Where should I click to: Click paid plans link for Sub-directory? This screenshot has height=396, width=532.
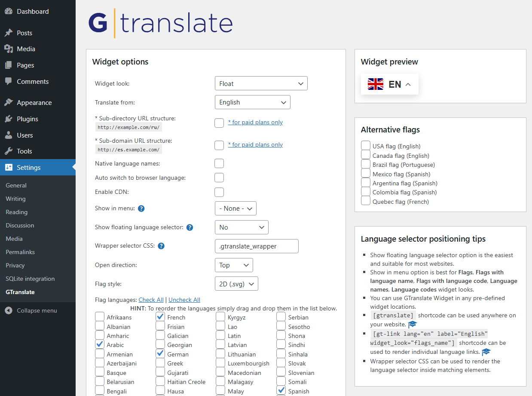pyautogui.click(x=255, y=122)
